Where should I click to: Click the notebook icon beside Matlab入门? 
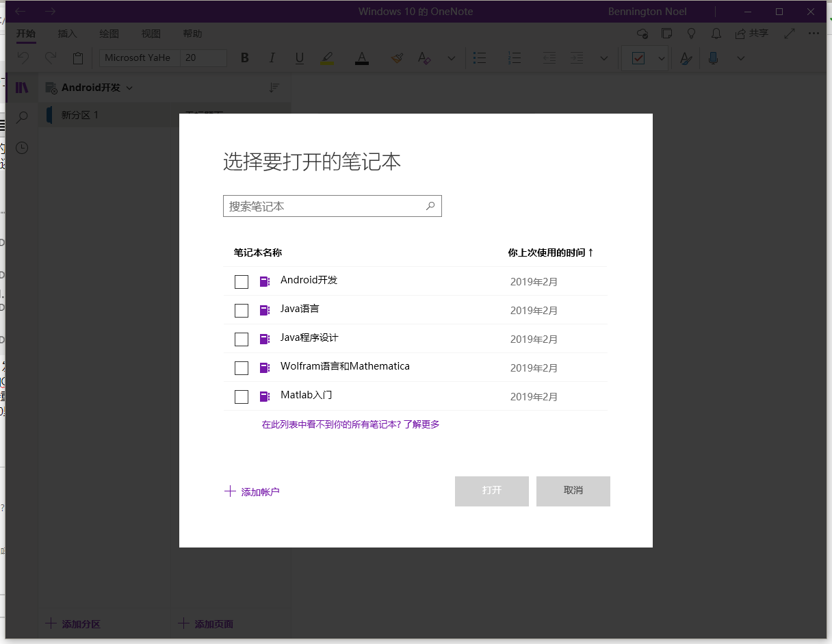point(265,396)
